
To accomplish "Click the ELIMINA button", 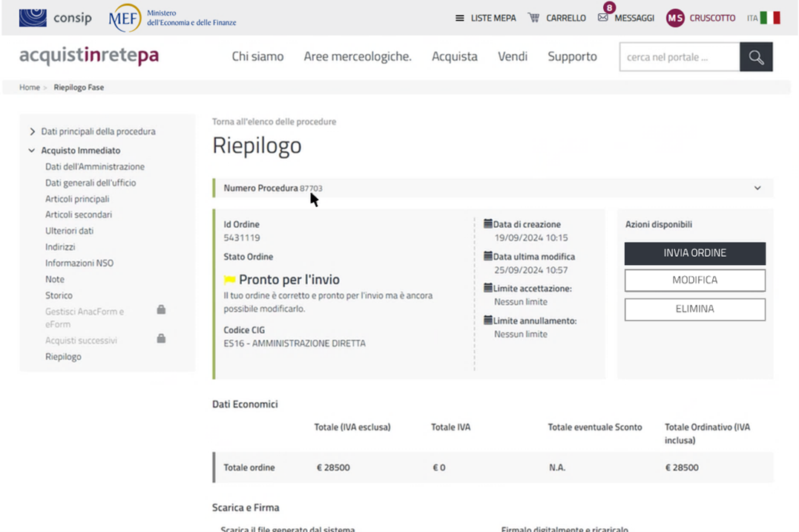I will click(x=694, y=309).
